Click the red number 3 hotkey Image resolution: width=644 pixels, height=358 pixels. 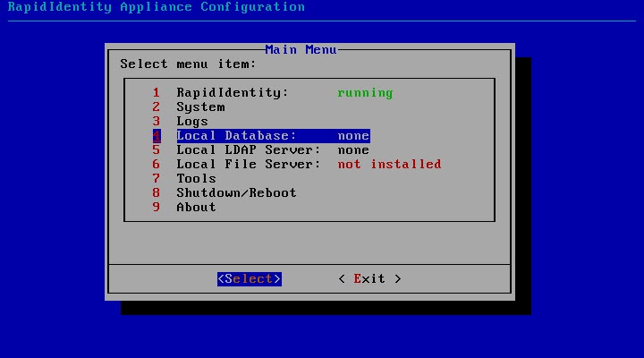click(156, 122)
